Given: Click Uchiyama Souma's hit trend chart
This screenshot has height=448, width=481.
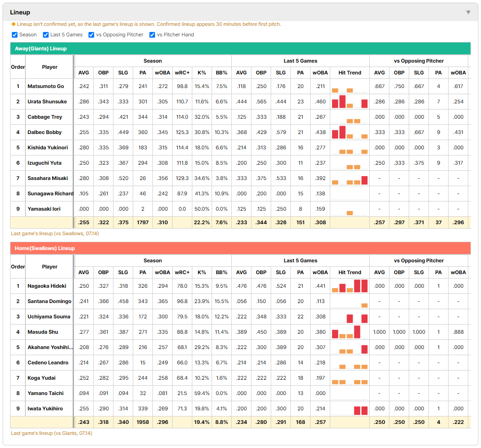Looking at the screenshot, I should click(350, 317).
